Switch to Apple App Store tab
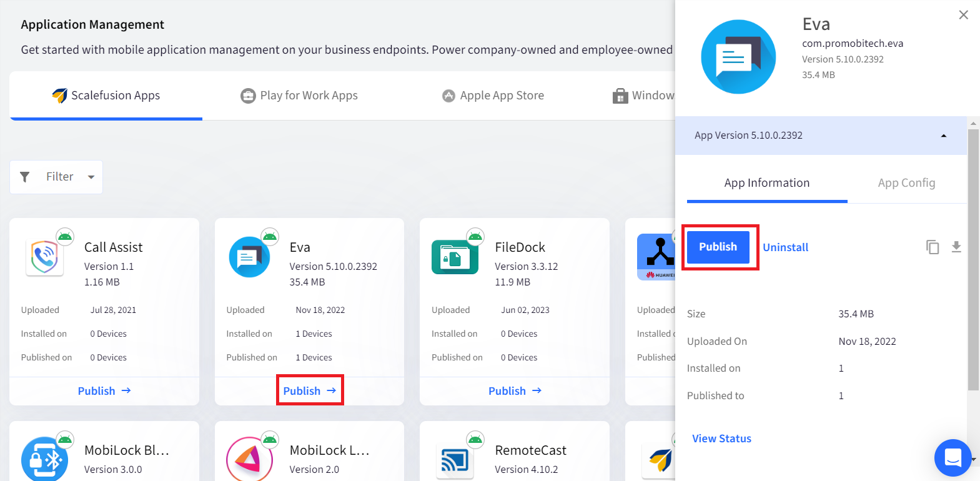Image resolution: width=980 pixels, height=481 pixels. 493,96
